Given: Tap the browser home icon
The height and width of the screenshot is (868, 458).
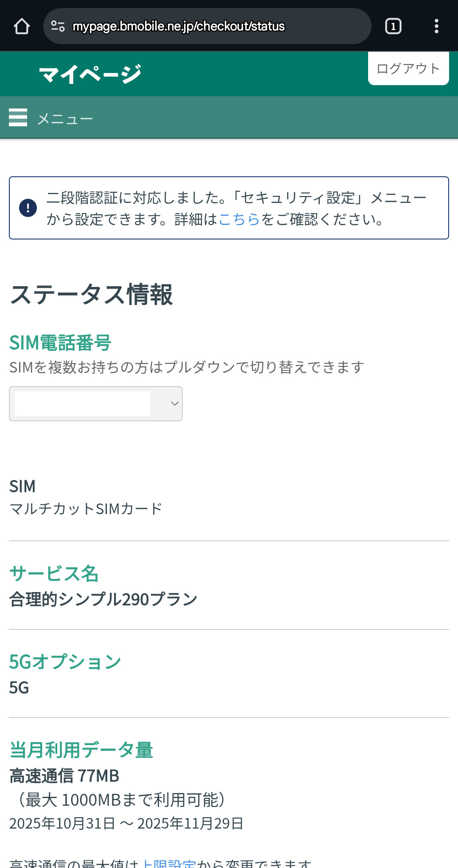Looking at the screenshot, I should point(22,26).
